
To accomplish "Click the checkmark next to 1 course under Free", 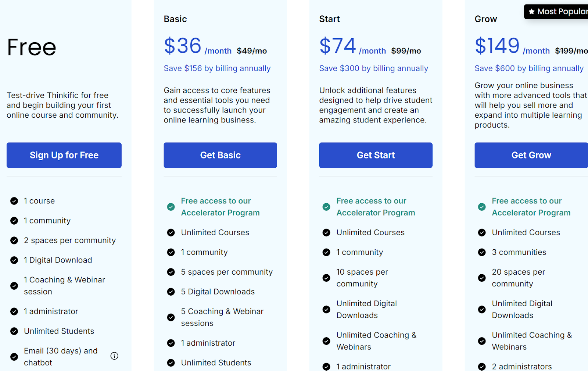I will click(14, 201).
